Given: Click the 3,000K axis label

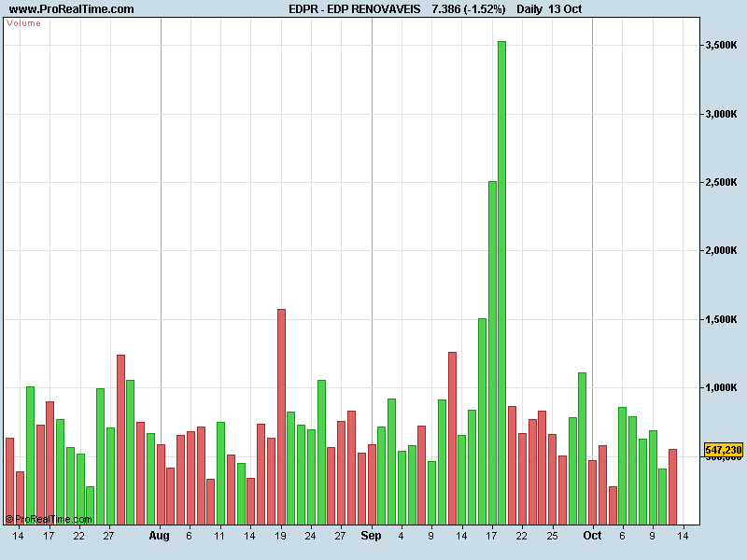Looking at the screenshot, I should [x=721, y=114].
